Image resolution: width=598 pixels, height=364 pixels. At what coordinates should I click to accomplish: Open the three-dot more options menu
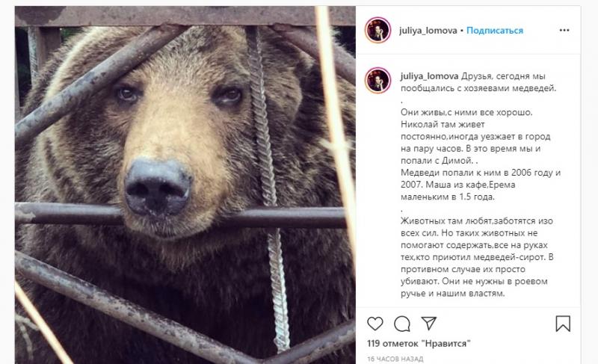(x=564, y=30)
